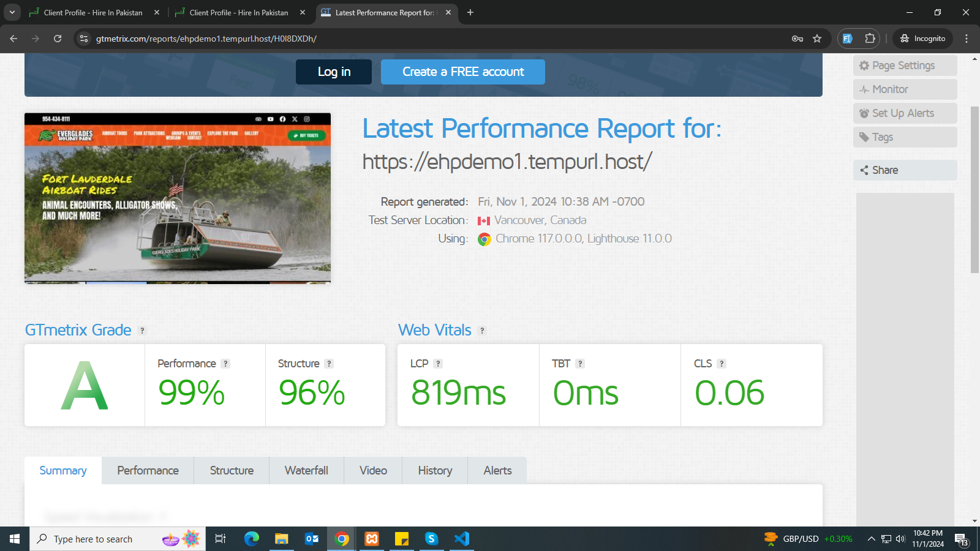Viewport: 980px width, 551px height.
Task: Switch to the Waterfall tab
Action: tap(306, 471)
